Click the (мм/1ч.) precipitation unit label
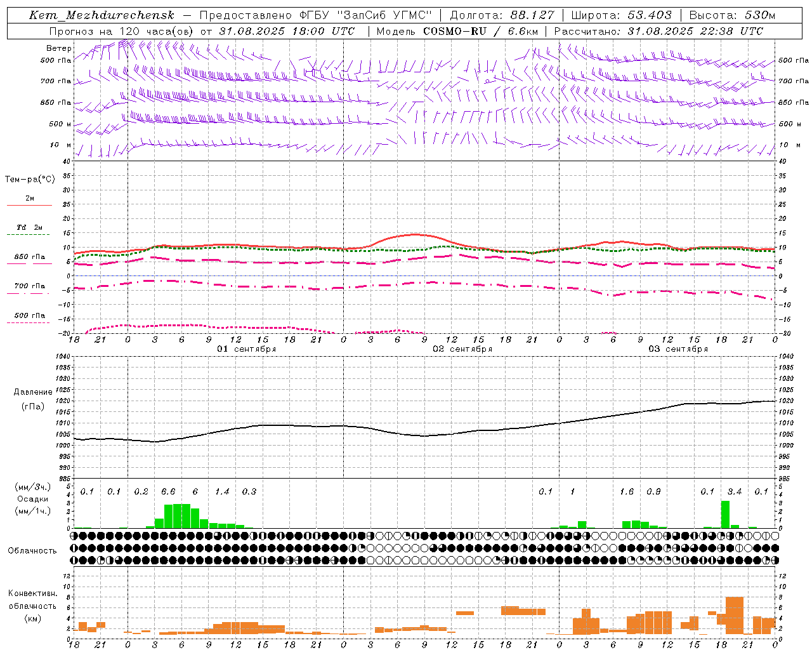 coord(32,511)
